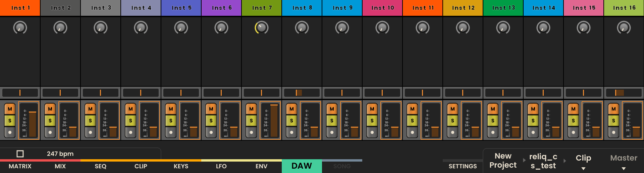Screen dimensions: 644x173
Task: Click the knob on Inst 10 channel
Action: 382,28
